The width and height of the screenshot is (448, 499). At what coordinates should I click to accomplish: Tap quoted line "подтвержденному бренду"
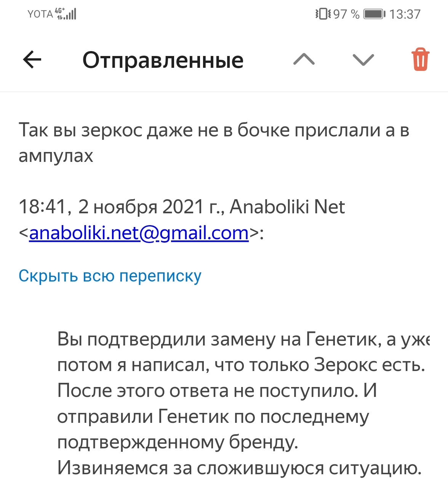[178, 442]
